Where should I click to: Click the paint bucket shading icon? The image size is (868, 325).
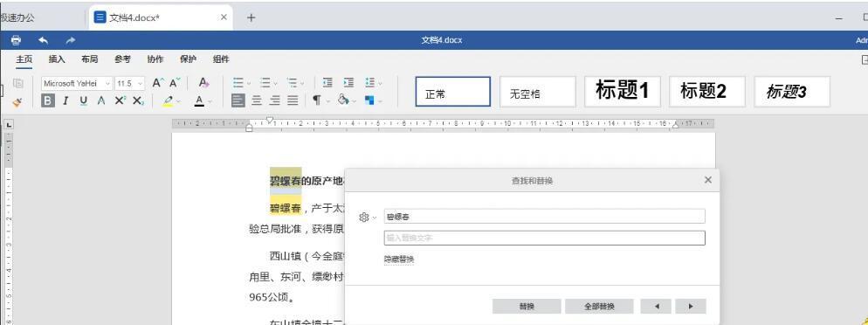[342, 100]
